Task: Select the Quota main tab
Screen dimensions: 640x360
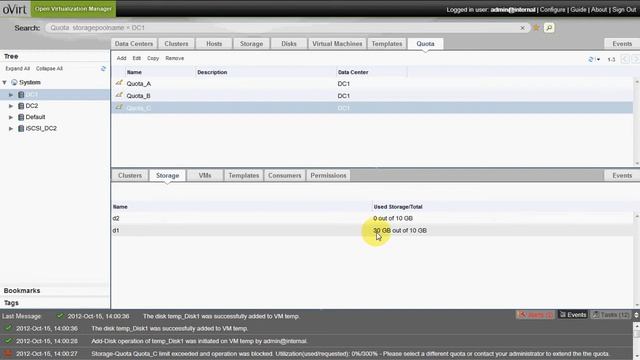Action: 425,44
